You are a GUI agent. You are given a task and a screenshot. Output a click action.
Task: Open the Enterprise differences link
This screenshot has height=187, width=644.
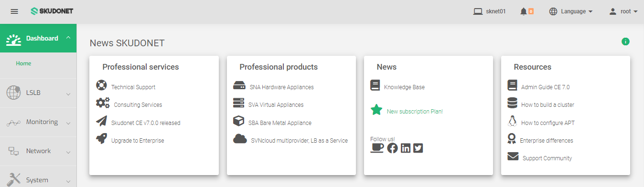click(547, 141)
